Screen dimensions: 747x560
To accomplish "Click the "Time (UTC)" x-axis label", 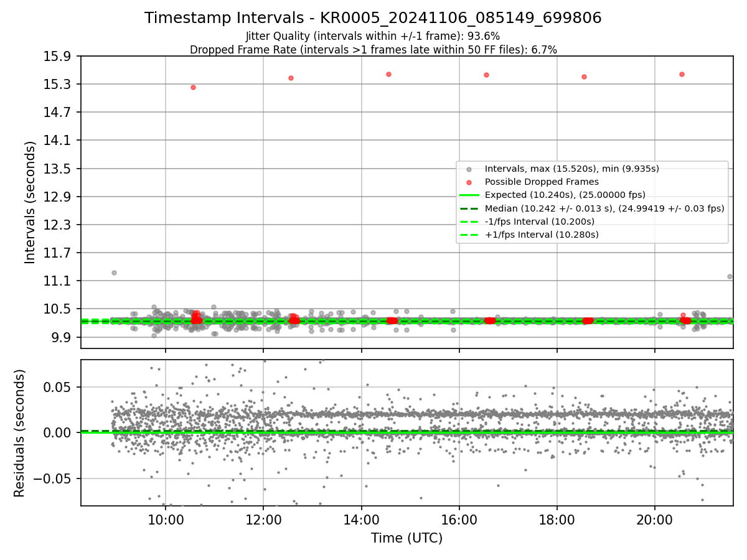I will pyautogui.click(x=406, y=538).
